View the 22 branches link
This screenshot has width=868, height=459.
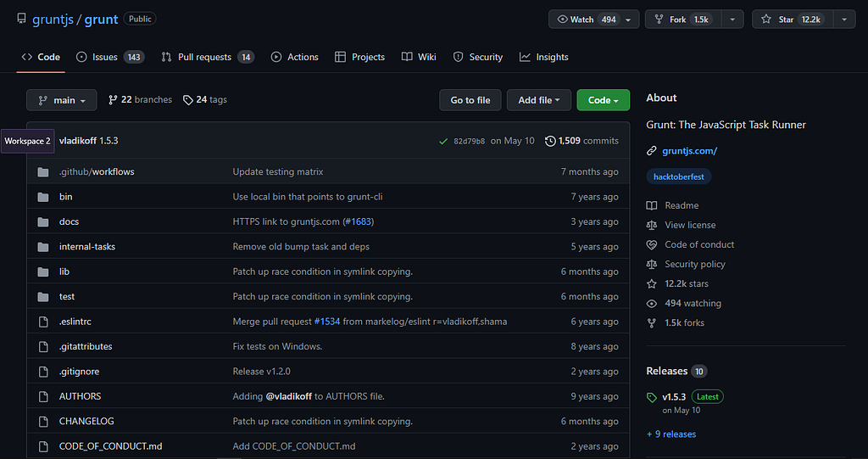tap(140, 100)
